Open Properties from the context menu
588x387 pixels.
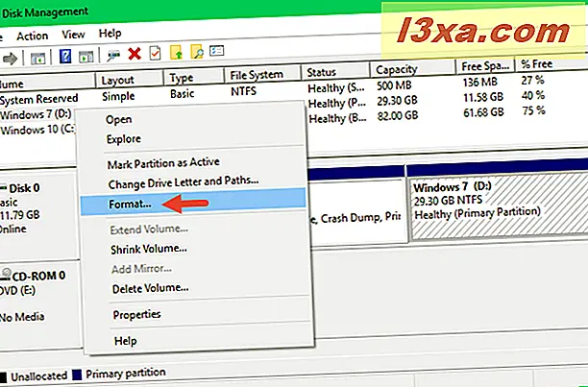[136, 314]
